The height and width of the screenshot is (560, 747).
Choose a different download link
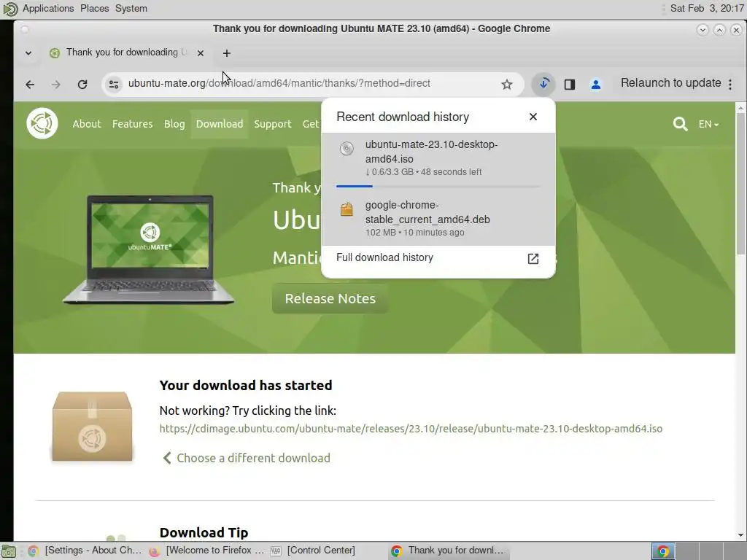click(x=247, y=458)
